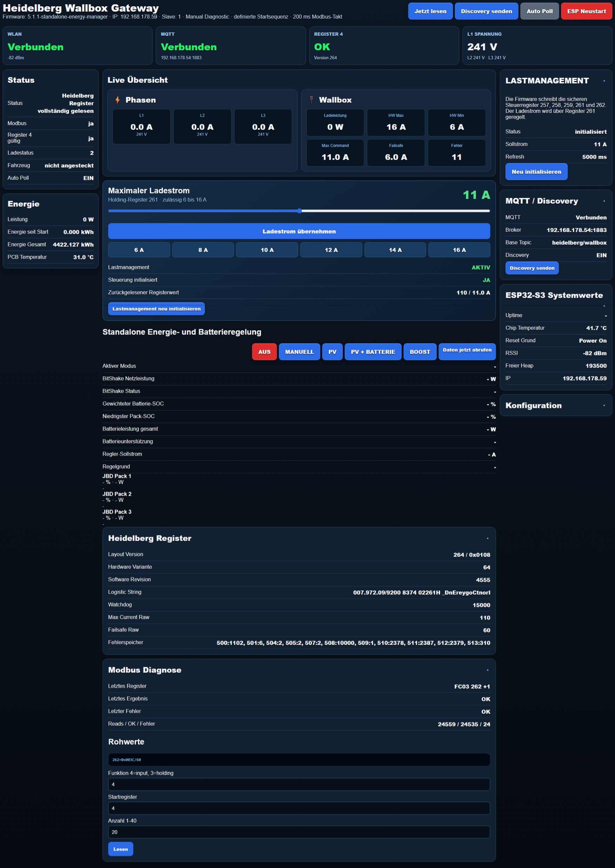Collapse the MQTT / Discovery panel arrow

pos(604,201)
